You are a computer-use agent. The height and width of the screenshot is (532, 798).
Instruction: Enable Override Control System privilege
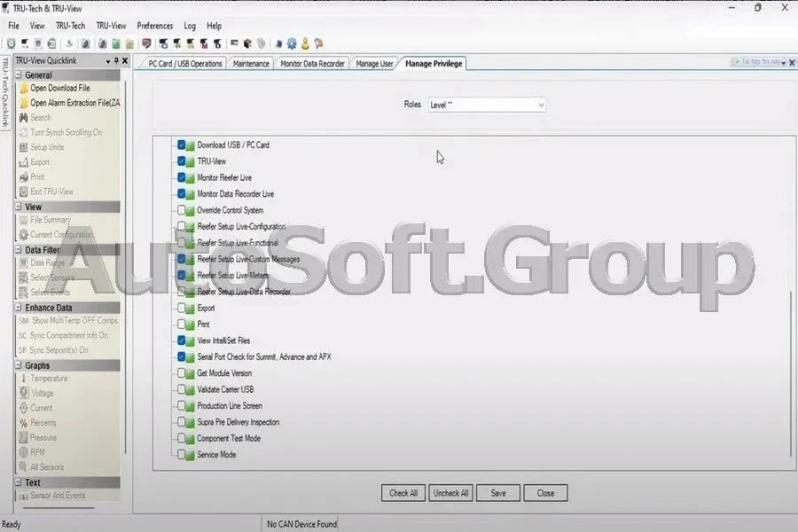[181, 210]
